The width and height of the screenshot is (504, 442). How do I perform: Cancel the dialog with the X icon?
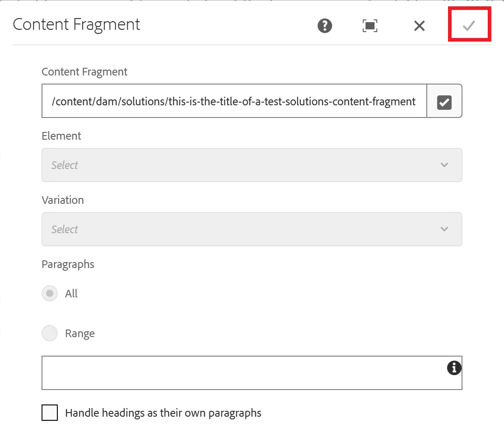[420, 26]
